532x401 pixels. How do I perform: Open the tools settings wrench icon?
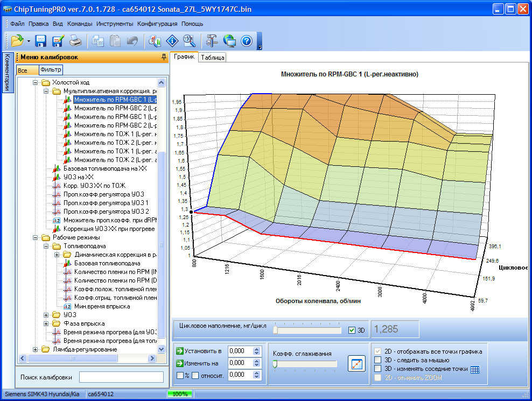click(x=212, y=41)
